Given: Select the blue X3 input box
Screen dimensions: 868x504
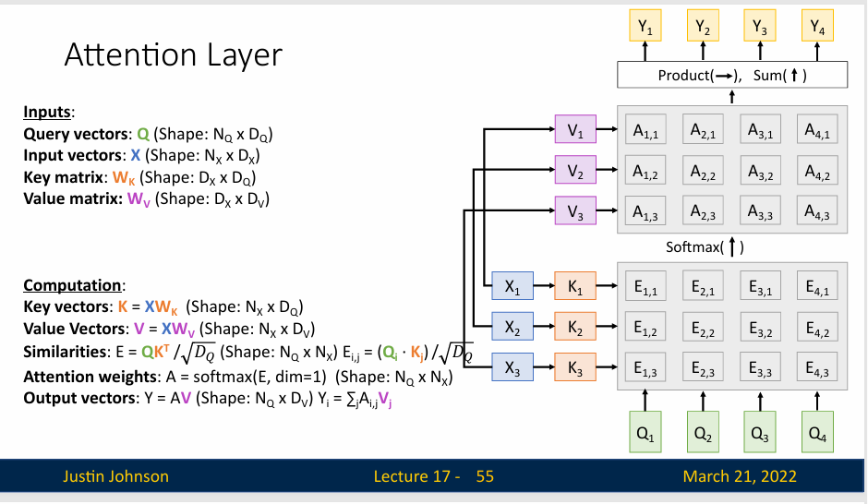Looking at the screenshot, I should [512, 366].
